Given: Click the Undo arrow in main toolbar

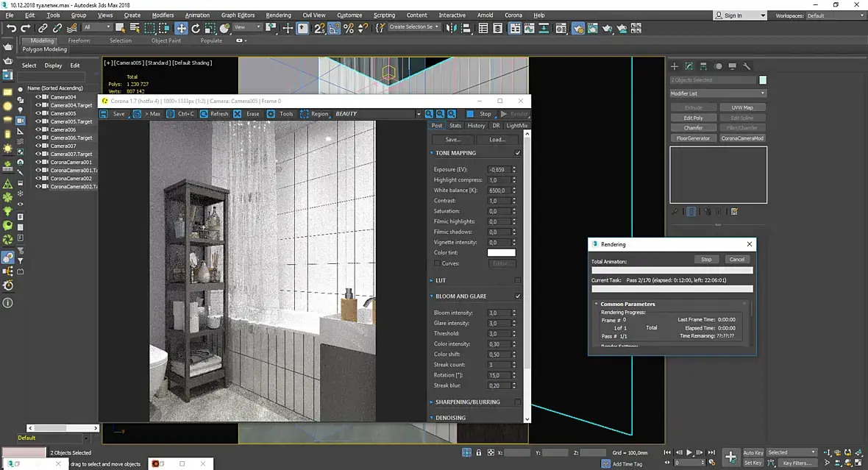Looking at the screenshot, I should (11, 28).
